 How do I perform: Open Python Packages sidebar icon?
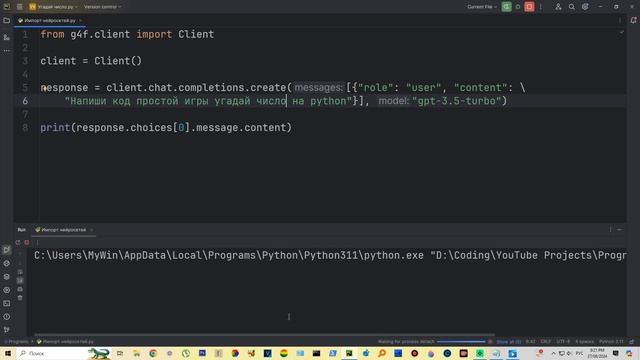(7, 277)
